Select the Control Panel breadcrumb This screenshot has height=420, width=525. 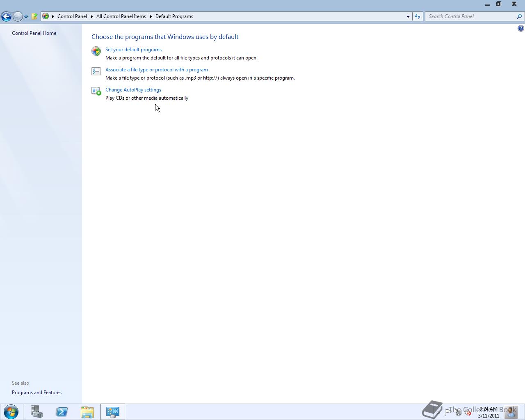(72, 16)
